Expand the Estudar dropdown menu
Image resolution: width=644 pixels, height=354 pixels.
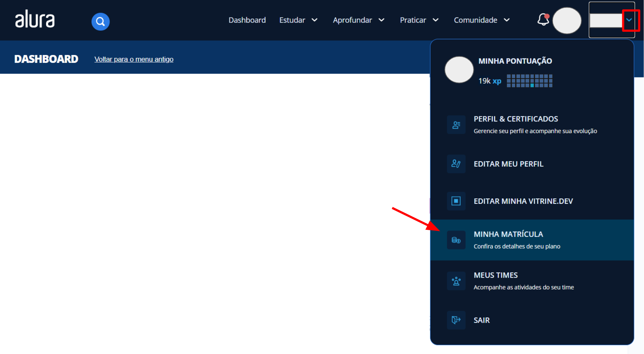coord(298,20)
